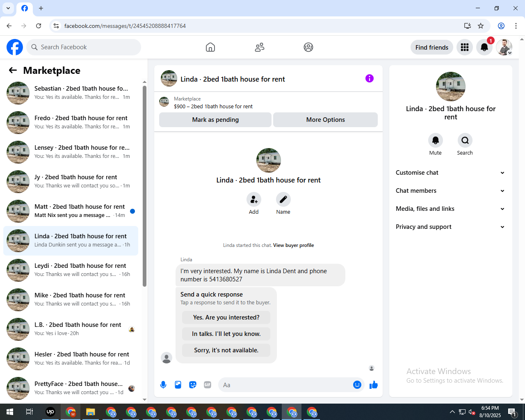Image resolution: width=525 pixels, height=420 pixels.
Task: Send a voice clip microphone icon
Action: click(163, 385)
